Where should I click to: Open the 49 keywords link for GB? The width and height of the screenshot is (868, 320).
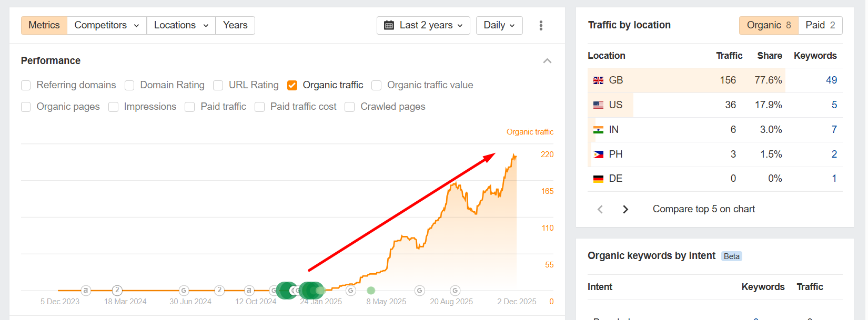click(x=831, y=80)
